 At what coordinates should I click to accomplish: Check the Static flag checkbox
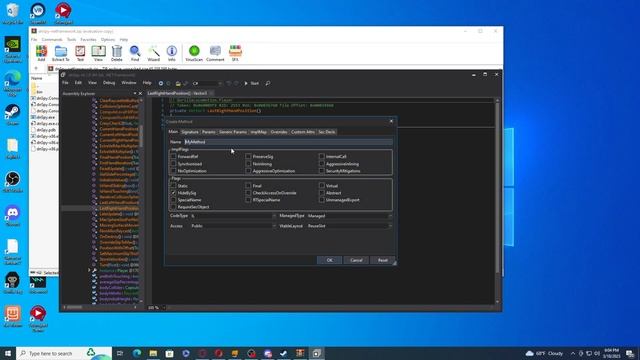173,186
